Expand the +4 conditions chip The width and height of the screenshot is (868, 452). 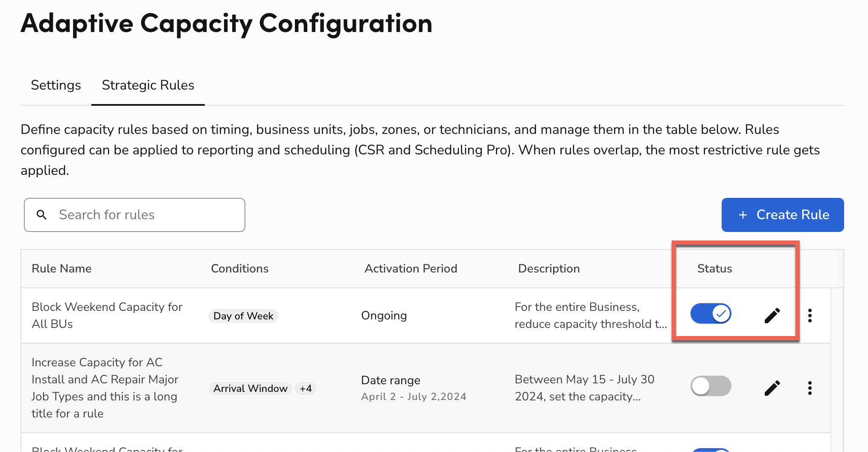tap(306, 388)
